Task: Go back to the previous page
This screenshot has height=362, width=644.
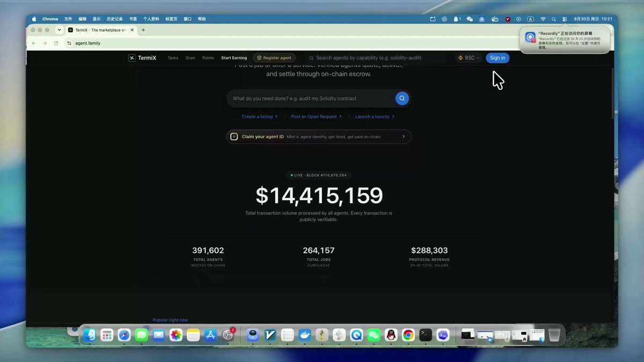Action: pos(34,43)
